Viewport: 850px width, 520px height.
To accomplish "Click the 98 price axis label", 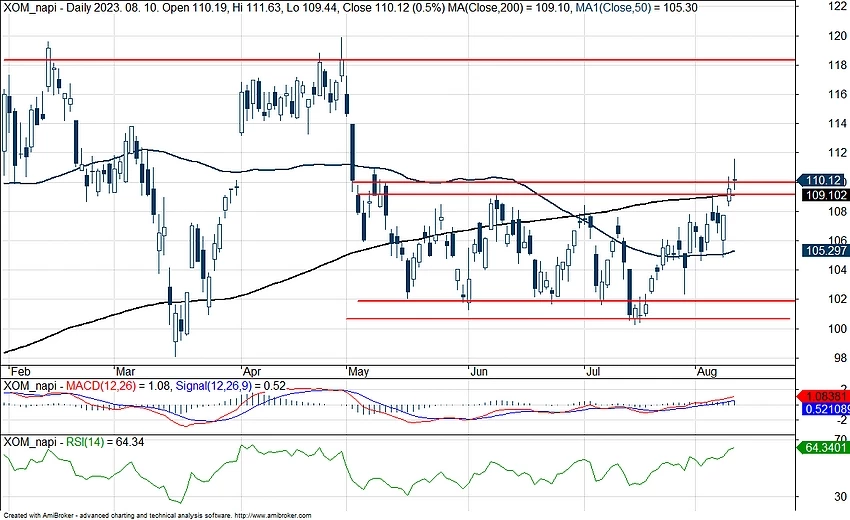I will pos(840,358).
